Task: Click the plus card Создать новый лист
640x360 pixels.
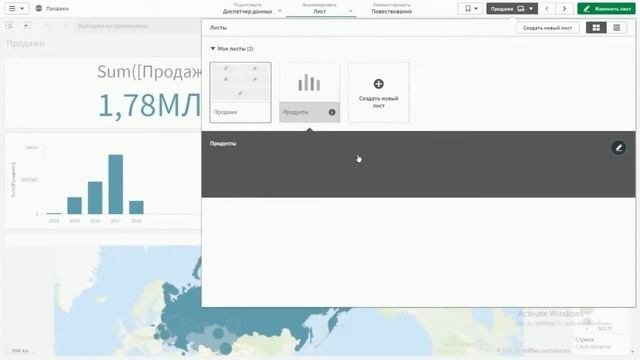Action: (378, 92)
